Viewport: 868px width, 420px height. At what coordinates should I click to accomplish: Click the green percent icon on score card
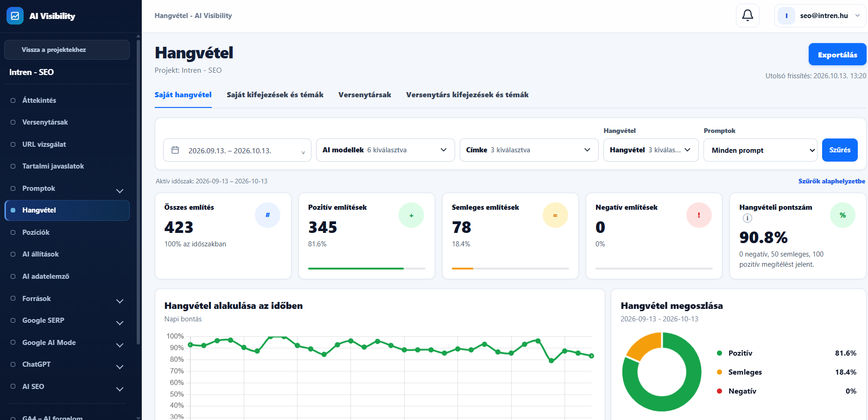843,215
